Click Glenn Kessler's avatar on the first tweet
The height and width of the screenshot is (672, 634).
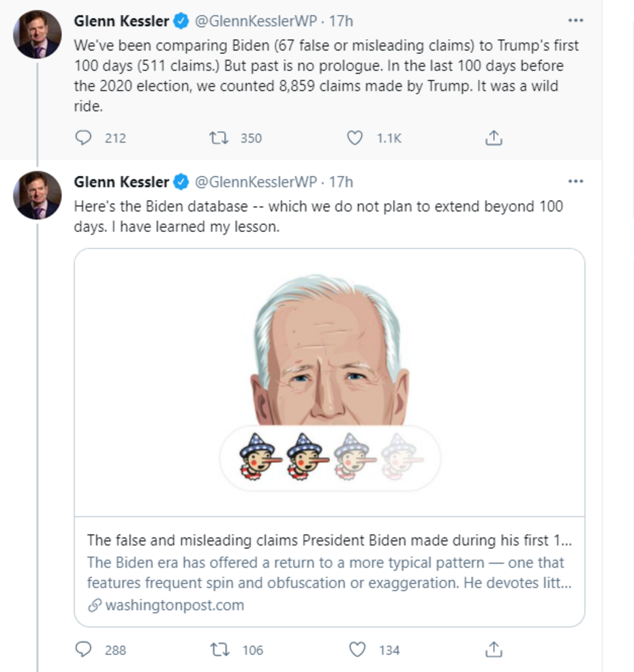[x=37, y=34]
